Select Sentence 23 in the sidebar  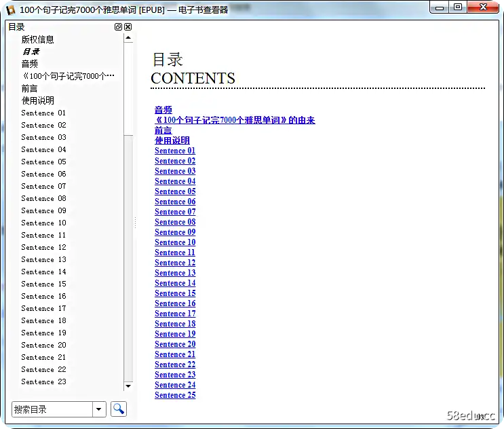[43, 381]
